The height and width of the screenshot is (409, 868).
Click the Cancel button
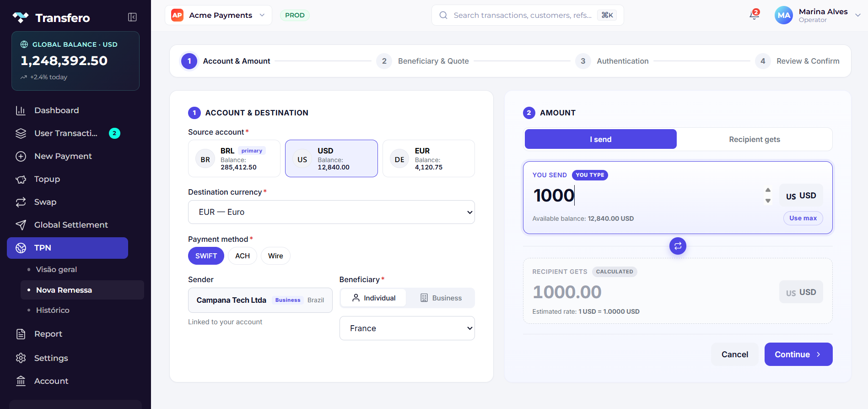coord(735,354)
